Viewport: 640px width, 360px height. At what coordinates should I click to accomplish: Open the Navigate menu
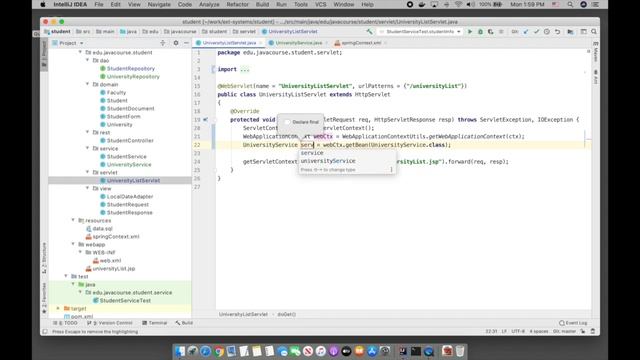coord(159,4)
